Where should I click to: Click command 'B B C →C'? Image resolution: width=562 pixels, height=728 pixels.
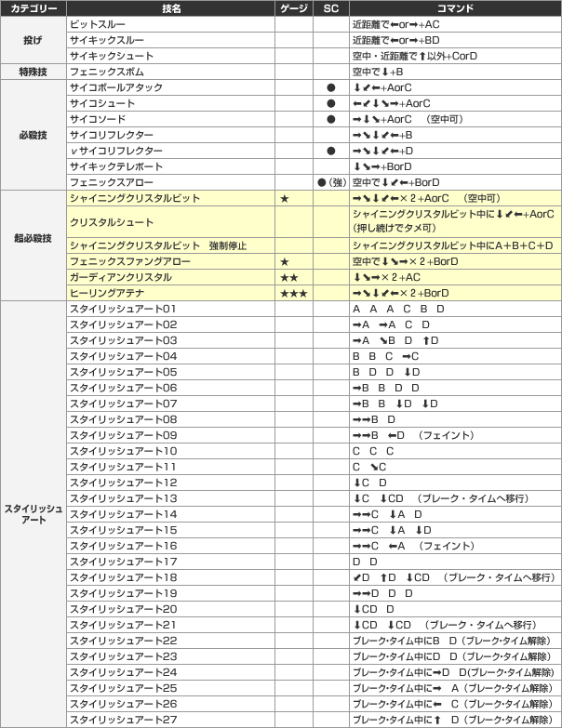point(386,356)
